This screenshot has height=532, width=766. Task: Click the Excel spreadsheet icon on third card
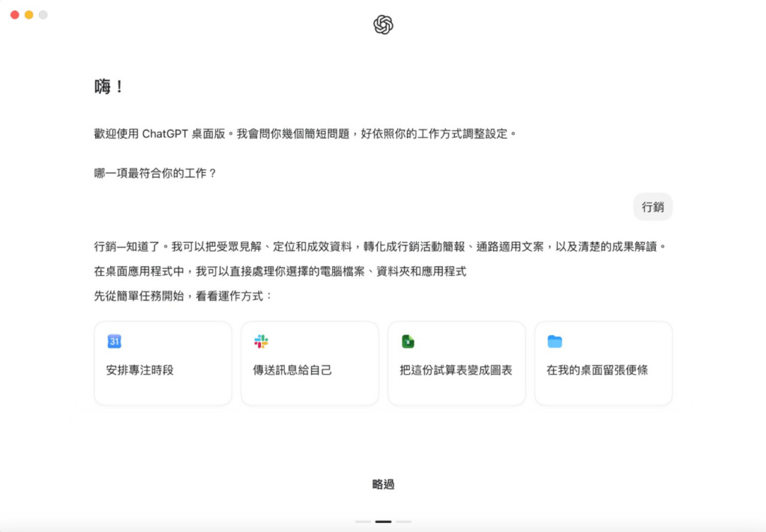[408, 341]
